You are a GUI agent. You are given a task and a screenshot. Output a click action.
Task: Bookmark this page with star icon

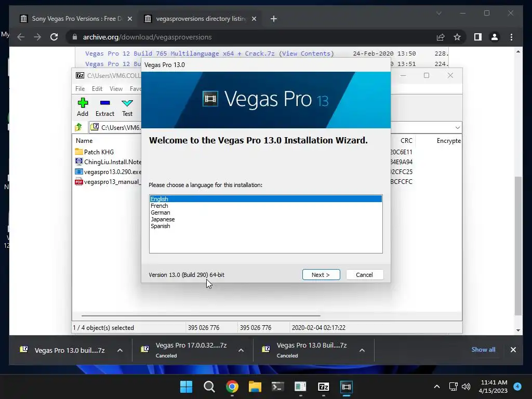click(457, 37)
